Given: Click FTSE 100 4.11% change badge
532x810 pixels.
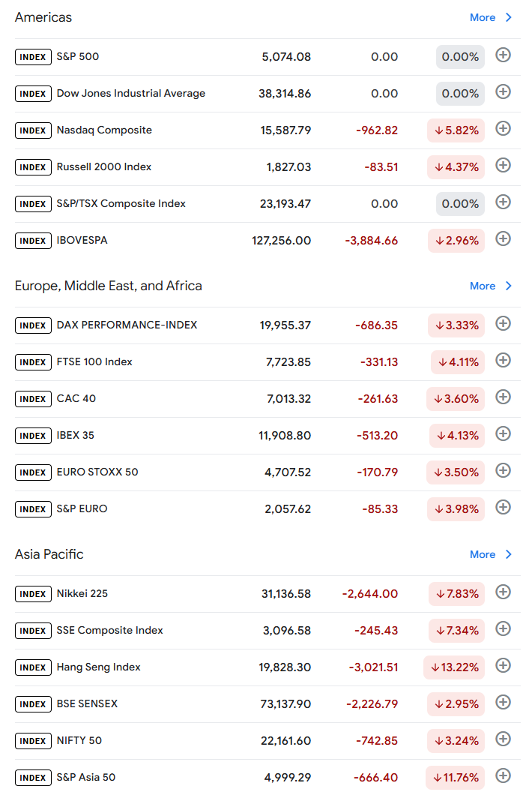Looking at the screenshot, I should (458, 362).
